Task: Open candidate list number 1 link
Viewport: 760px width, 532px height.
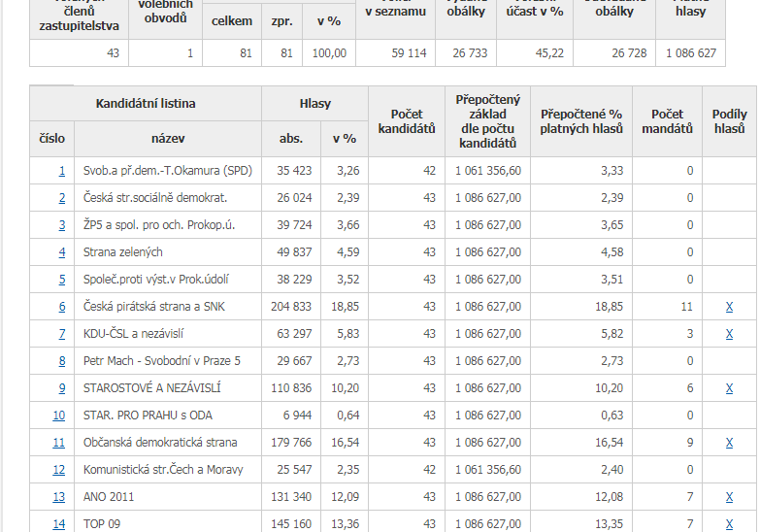Action: [x=61, y=171]
